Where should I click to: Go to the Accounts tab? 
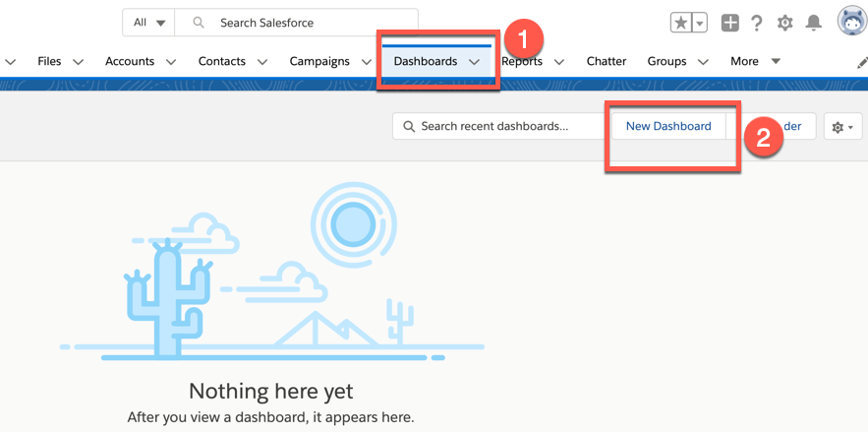pyautogui.click(x=130, y=61)
